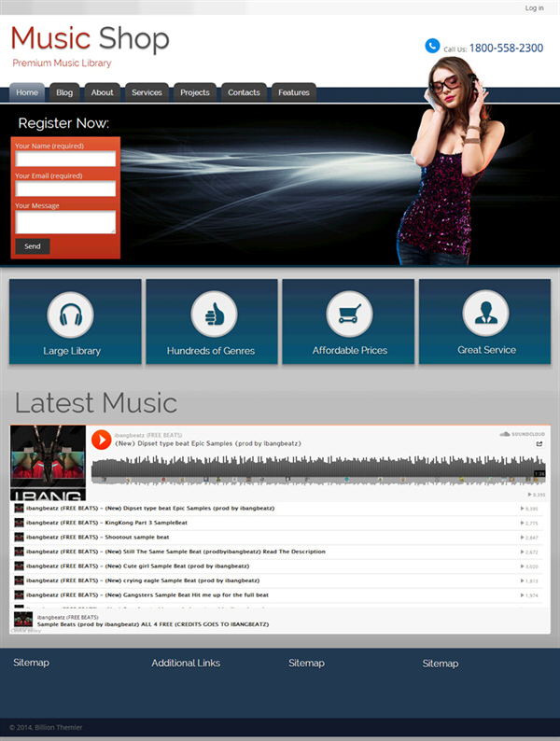Seek in the track waveform

click(318, 469)
